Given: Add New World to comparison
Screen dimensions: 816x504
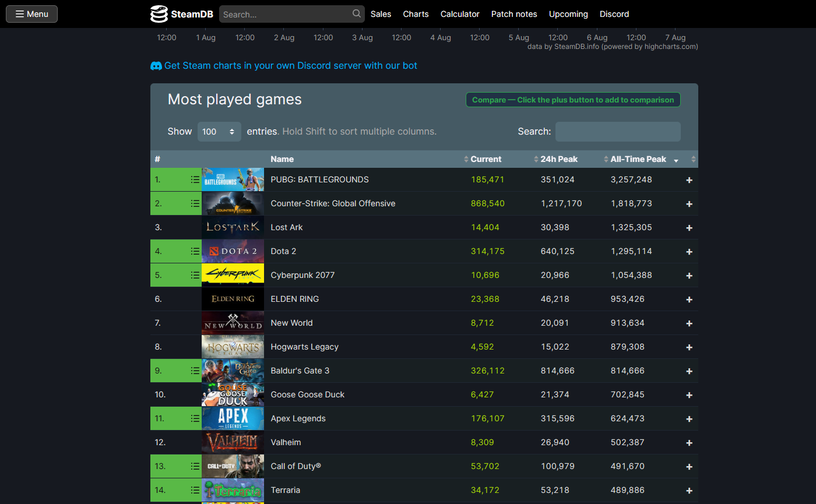Looking at the screenshot, I should [x=689, y=323].
